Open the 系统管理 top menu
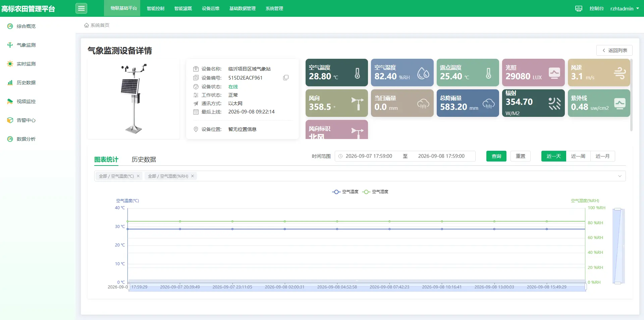Image resolution: width=644 pixels, height=320 pixels. coord(274,8)
